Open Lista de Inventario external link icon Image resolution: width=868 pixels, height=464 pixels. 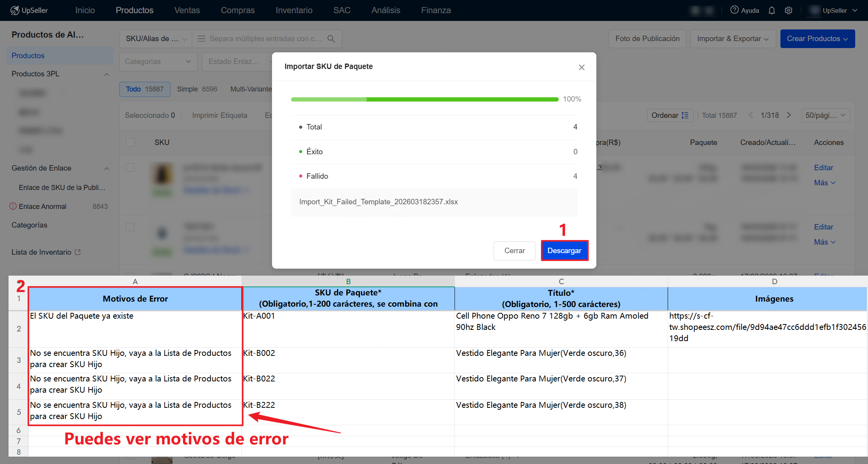[x=78, y=252]
